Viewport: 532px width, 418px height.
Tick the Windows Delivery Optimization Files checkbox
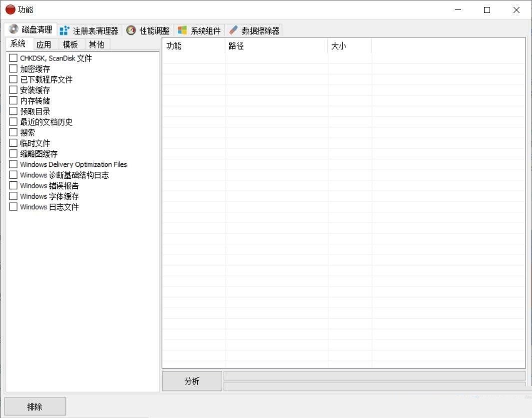(13, 164)
